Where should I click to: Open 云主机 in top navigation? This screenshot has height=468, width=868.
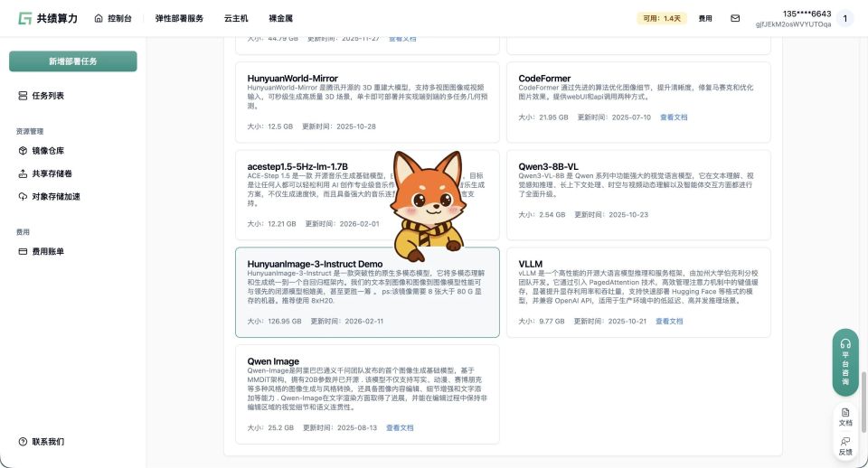[x=236, y=18]
